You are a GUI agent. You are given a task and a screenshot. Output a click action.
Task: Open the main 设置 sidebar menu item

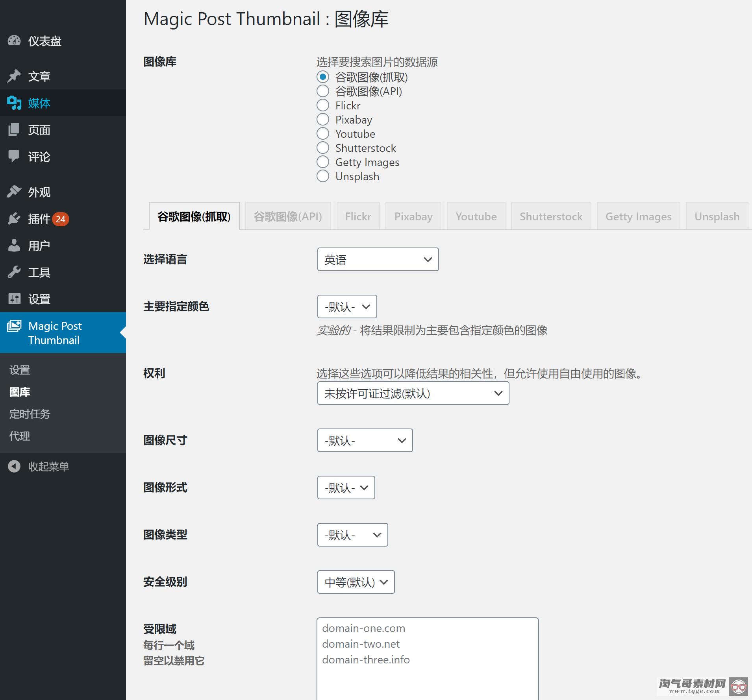(63, 299)
